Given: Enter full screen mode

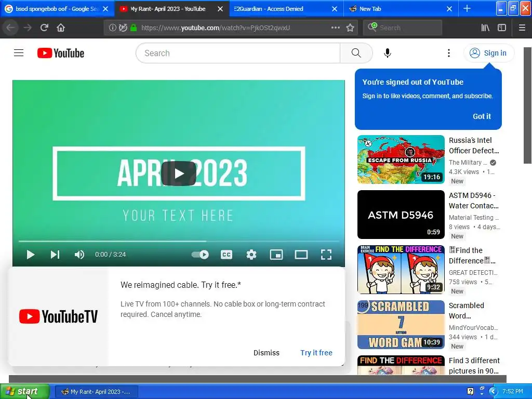Looking at the screenshot, I should (326, 255).
